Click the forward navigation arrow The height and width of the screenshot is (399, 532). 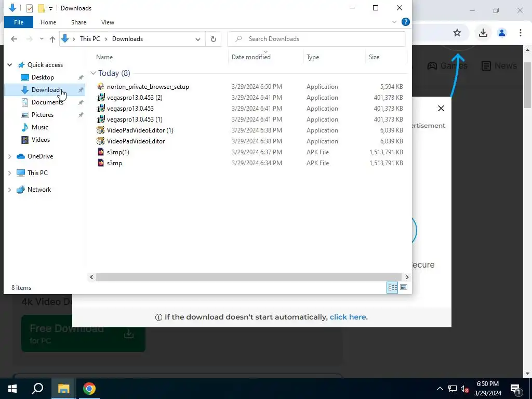[x=30, y=39]
